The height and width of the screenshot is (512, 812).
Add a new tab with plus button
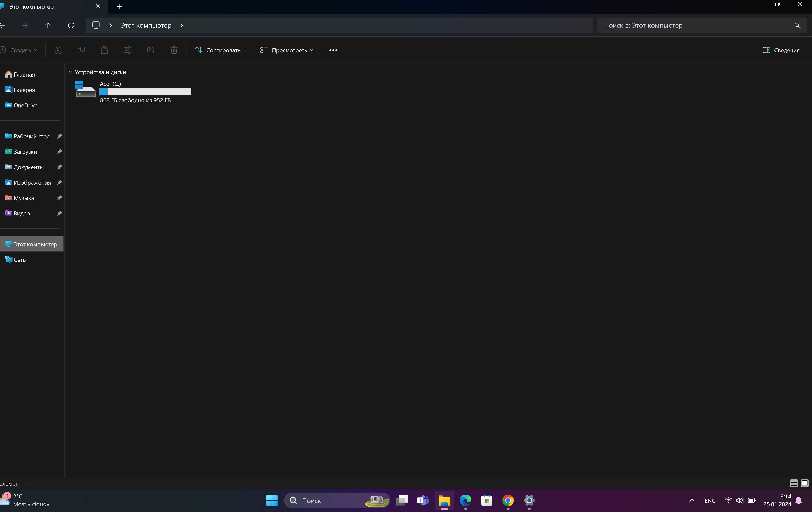(119, 7)
